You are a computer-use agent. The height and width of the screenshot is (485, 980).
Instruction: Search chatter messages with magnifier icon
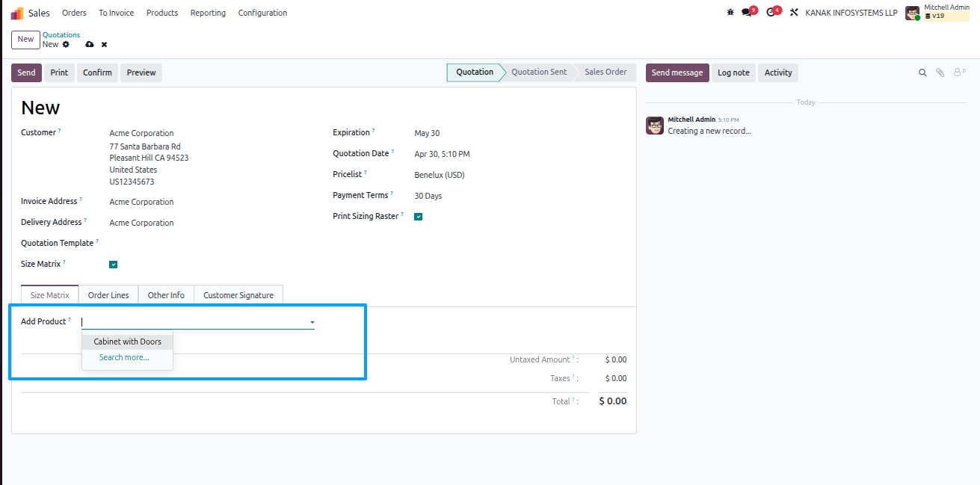point(922,72)
